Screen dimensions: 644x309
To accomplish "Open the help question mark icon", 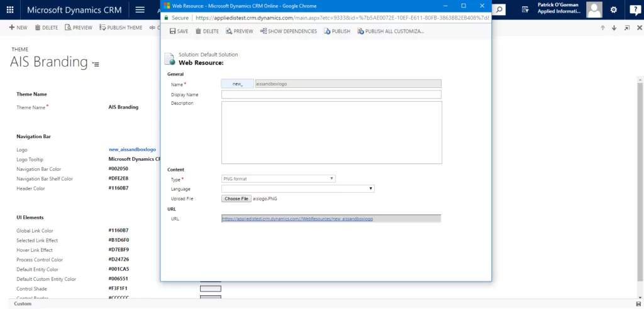I will (635, 9).
